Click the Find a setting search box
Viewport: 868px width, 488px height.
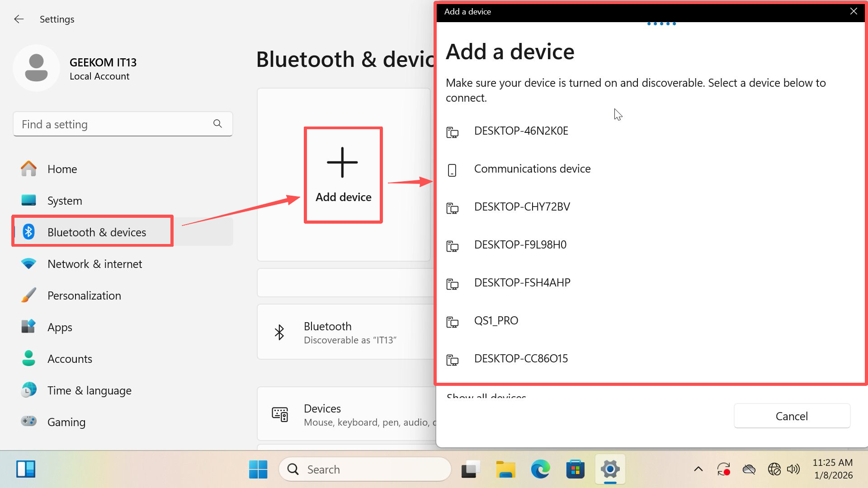(108, 124)
